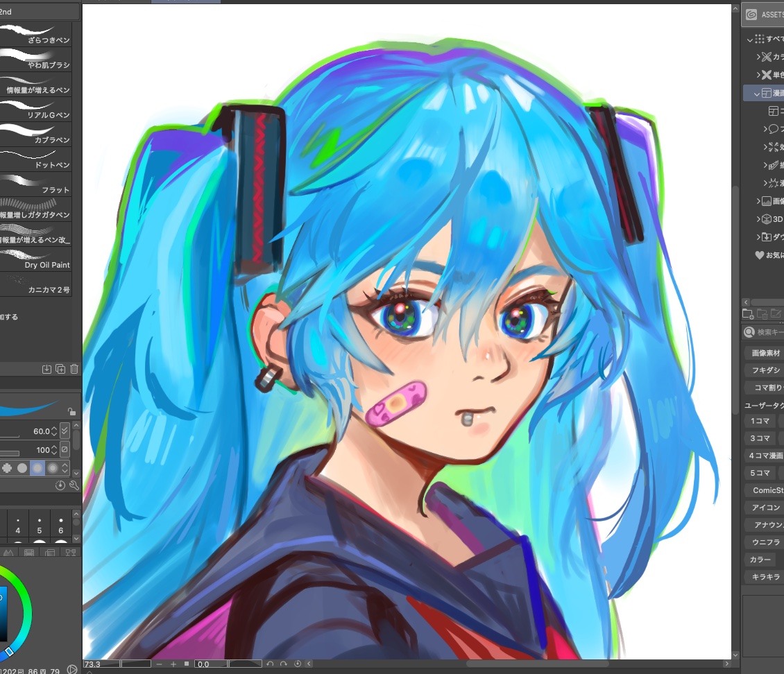Viewport: 784px width, 674px height.
Task: Step the opacity 100 value
Action: tap(55, 449)
